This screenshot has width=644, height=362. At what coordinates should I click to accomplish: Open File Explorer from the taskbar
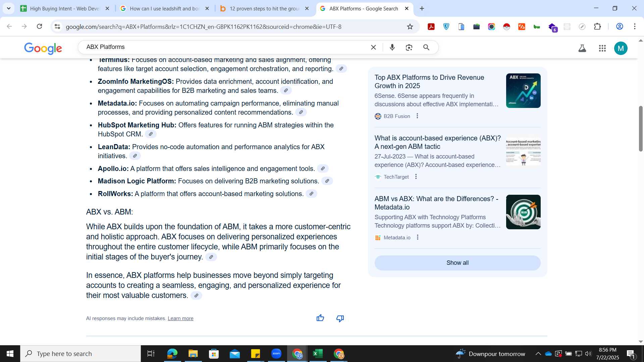(x=193, y=354)
